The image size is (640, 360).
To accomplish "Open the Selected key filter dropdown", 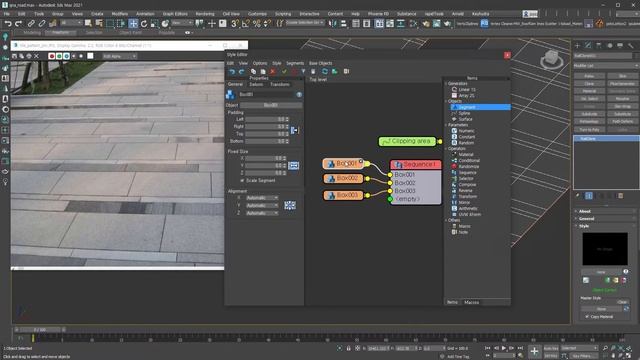I will click(579, 348).
